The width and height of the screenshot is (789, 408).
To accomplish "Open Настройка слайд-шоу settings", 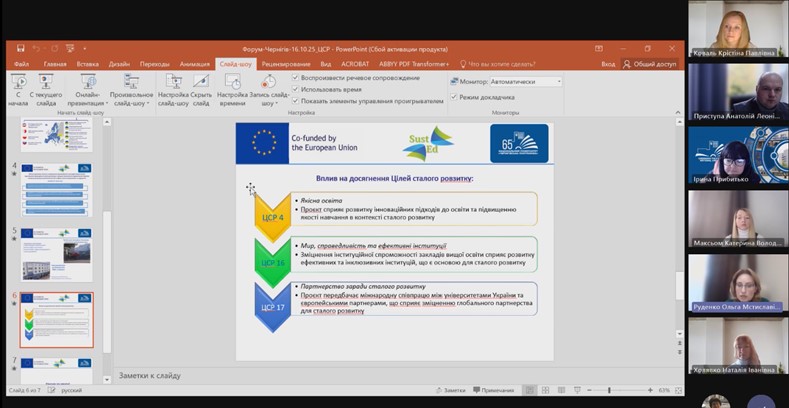I will [174, 89].
